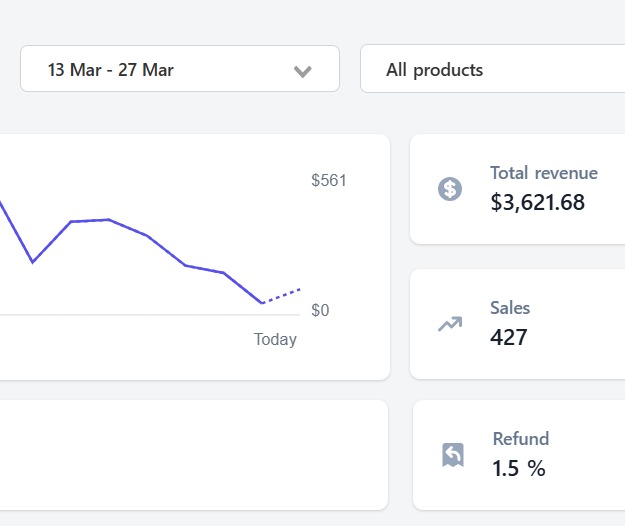The width and height of the screenshot is (625, 526).
Task: Open the 13 Mar - 27 Mar date range
Action: [110, 70]
